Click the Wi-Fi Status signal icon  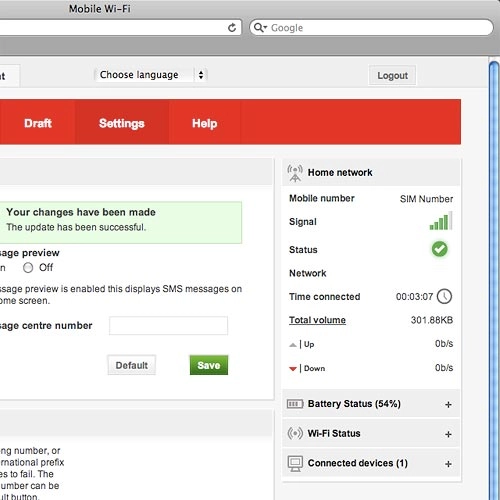[x=295, y=433]
